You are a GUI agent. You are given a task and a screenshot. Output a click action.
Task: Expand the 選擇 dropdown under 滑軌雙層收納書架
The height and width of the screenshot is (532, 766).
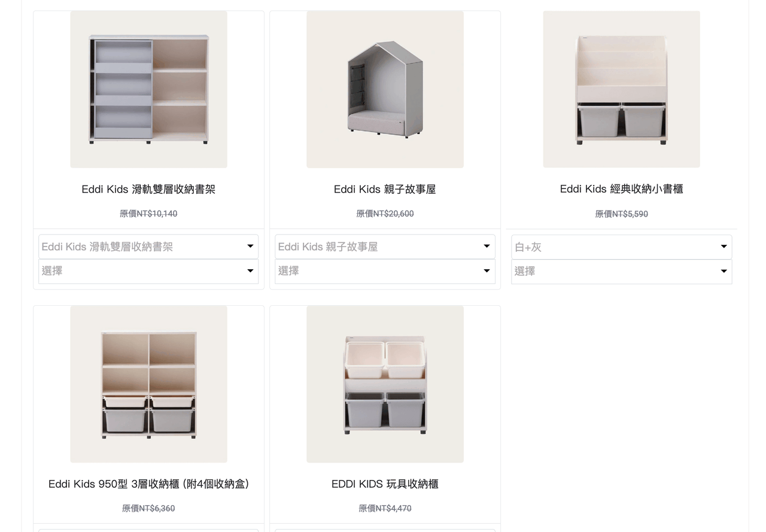(148, 271)
